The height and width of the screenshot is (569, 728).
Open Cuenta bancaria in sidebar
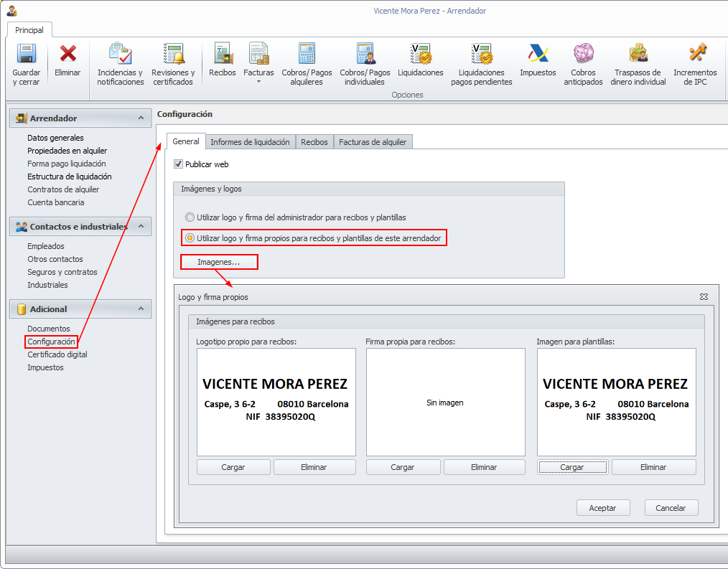tap(56, 203)
